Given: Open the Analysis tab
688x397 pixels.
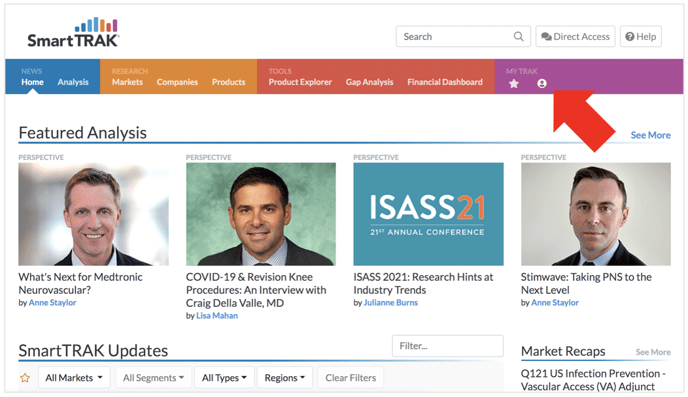Looking at the screenshot, I should point(73,82).
